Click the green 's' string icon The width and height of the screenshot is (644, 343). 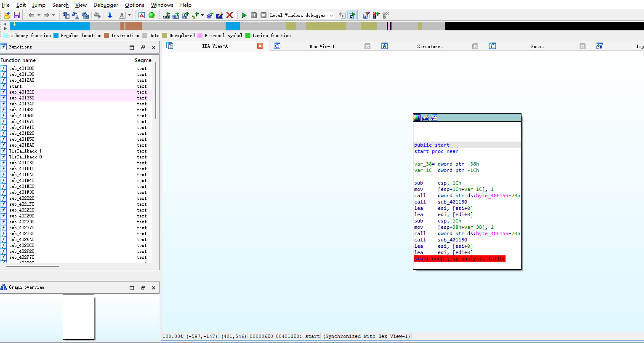click(x=195, y=15)
